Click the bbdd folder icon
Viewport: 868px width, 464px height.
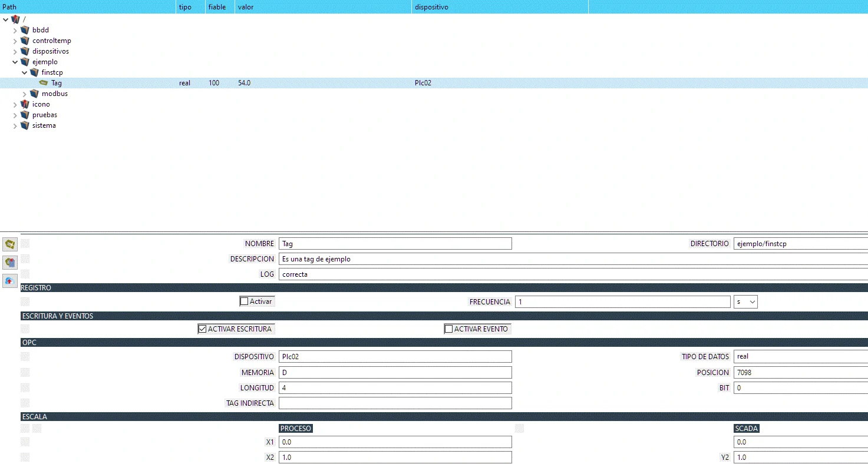(25, 30)
